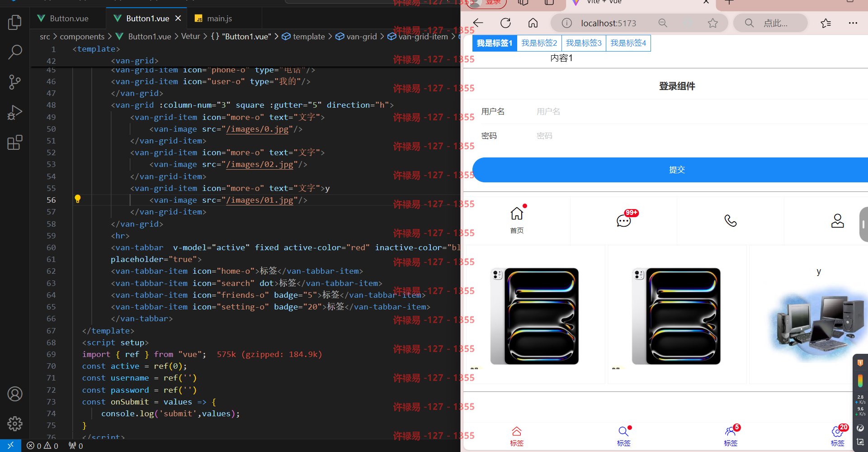This screenshot has width=868, height=452.
Task: Click the browser search box 点此...
Action: coord(771,23)
